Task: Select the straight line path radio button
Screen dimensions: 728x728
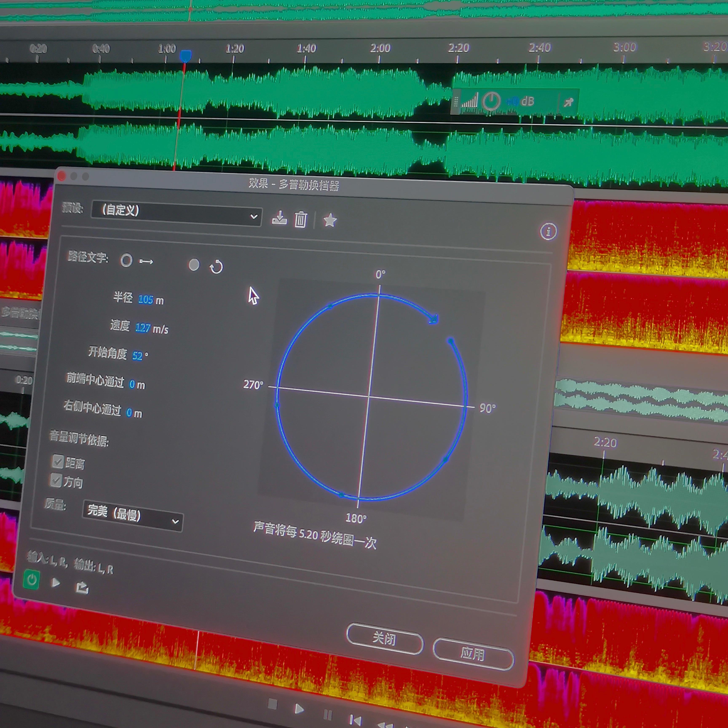Action: point(126,260)
